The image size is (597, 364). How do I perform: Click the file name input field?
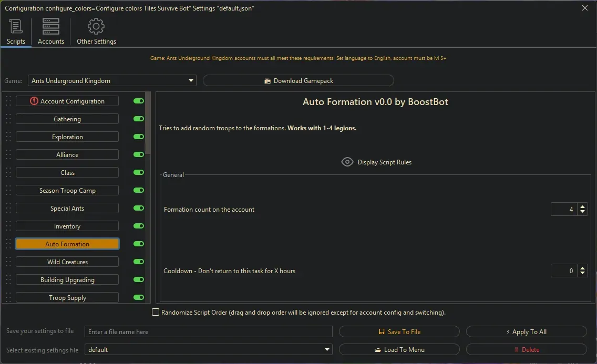(x=209, y=332)
